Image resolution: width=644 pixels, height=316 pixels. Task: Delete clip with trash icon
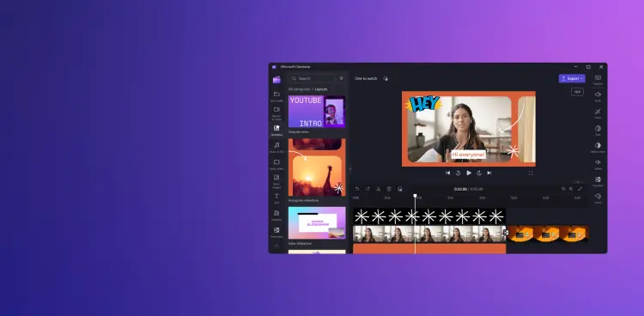point(389,189)
